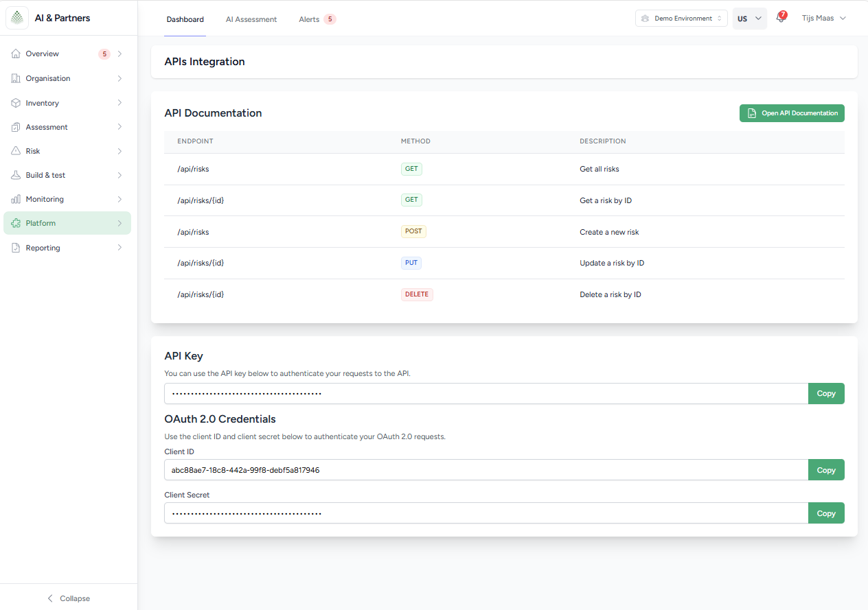Click the POST method badge
868x610 pixels.
click(x=413, y=231)
